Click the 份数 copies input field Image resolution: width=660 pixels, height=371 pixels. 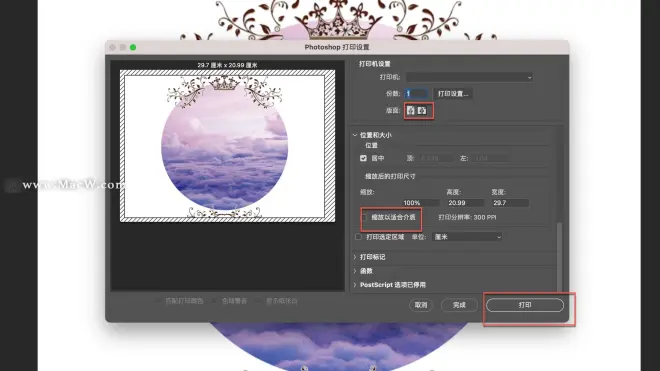416,93
